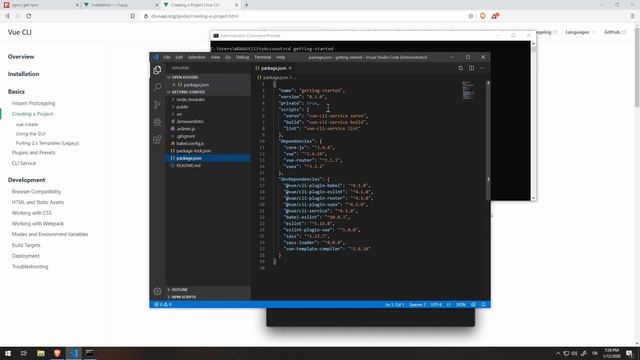Click the browser back arrow
640x360 pixels.
(7, 16)
